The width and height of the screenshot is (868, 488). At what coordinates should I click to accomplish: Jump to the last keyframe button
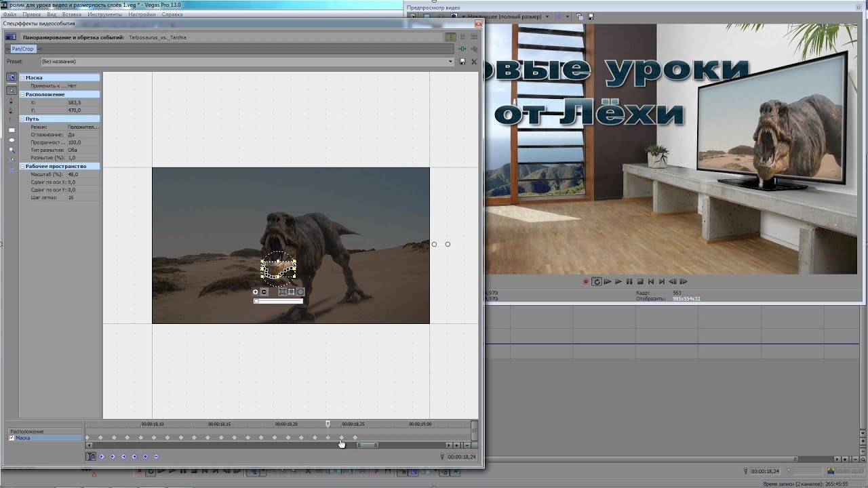coord(134,457)
